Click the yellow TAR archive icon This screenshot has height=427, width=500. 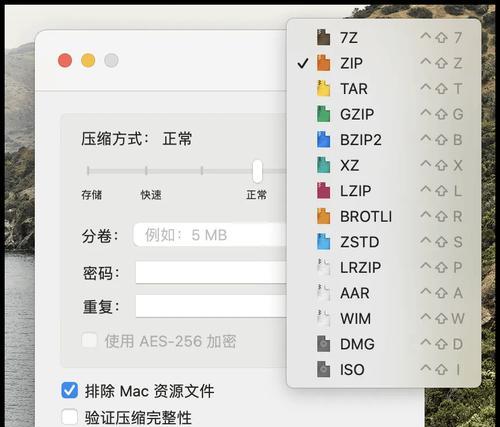[323, 88]
